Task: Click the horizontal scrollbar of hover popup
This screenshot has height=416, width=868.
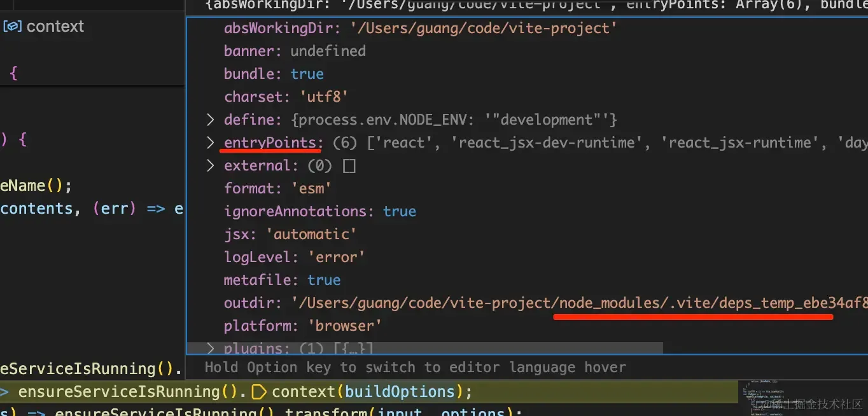Action: (424, 349)
